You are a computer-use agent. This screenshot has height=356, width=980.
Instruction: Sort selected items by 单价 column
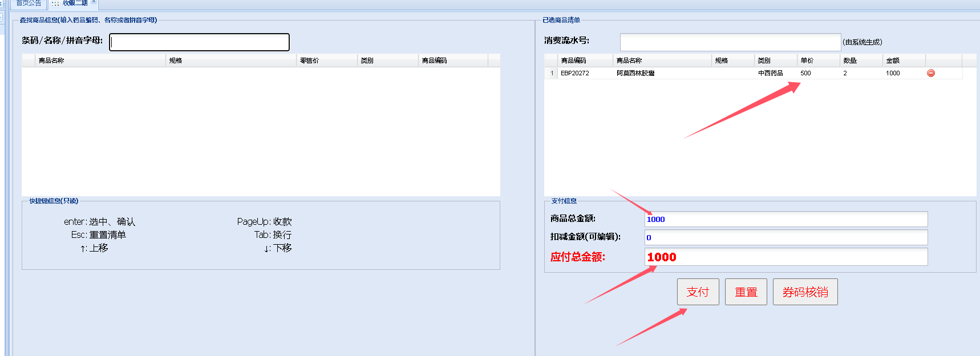pyautogui.click(x=817, y=60)
